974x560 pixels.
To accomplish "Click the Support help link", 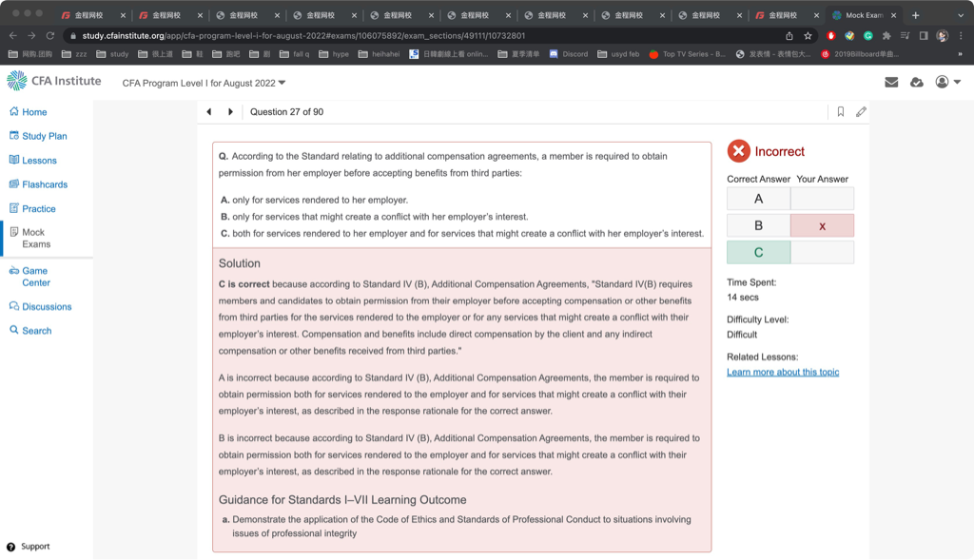I will point(29,547).
